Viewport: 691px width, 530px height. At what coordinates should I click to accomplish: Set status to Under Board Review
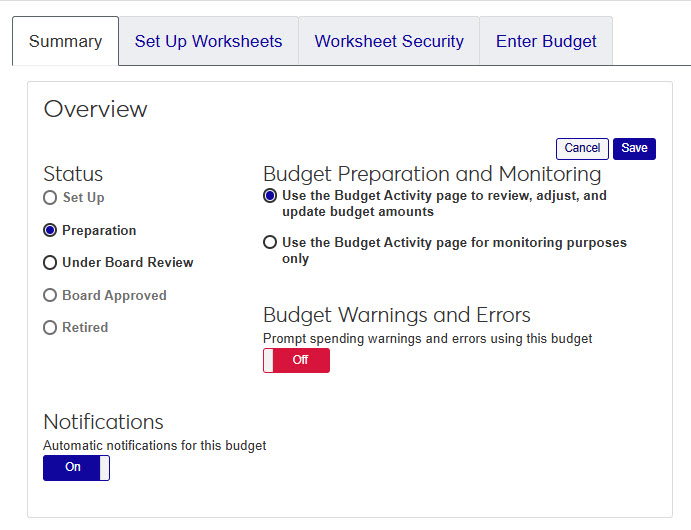[50, 263]
